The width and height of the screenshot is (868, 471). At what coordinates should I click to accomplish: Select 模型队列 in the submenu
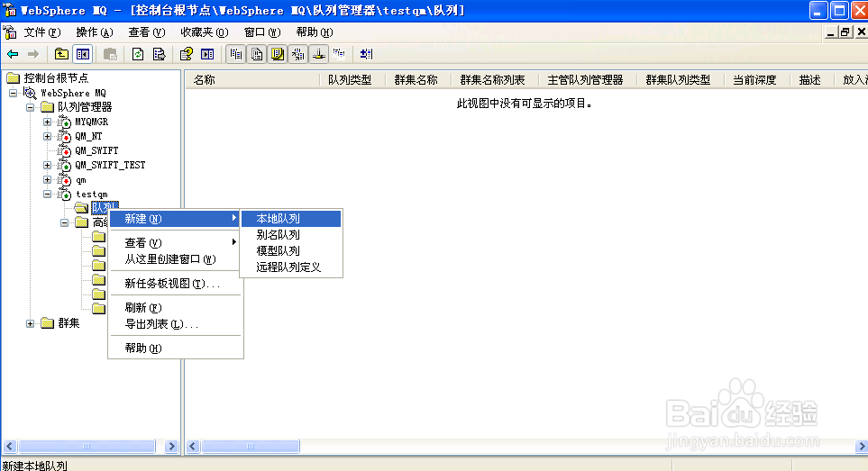[x=291, y=251]
